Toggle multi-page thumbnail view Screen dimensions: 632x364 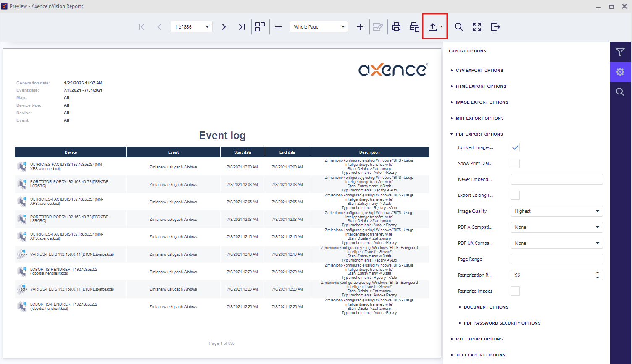[x=260, y=27]
